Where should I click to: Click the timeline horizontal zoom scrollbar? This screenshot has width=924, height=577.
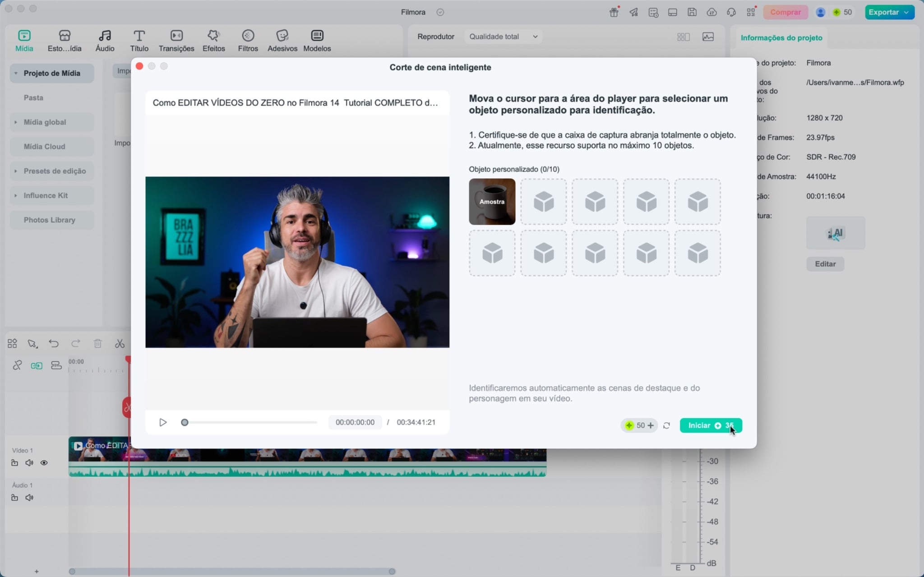232,572
